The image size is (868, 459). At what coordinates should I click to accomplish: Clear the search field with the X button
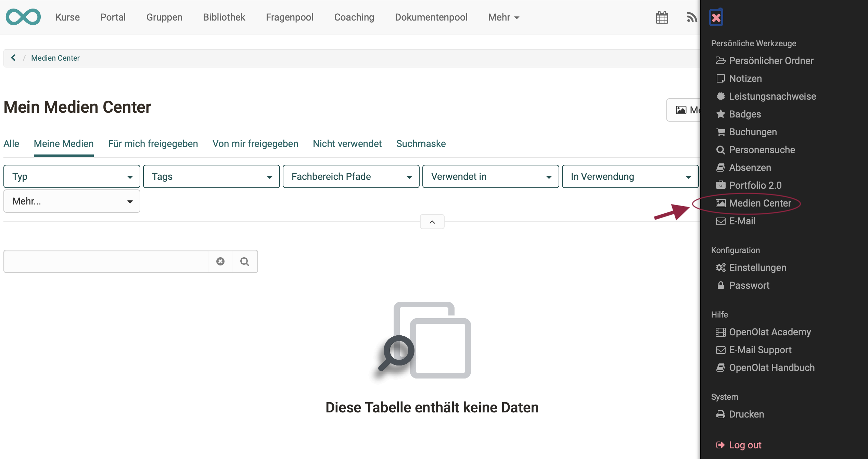[x=220, y=261]
